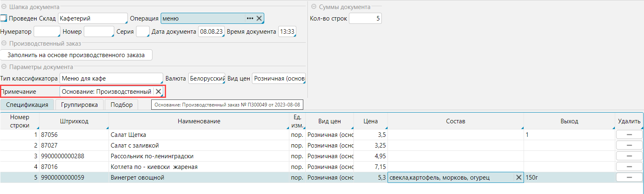Click Заполнить на основе производственного заказа button
The height and width of the screenshot is (194, 644).
click(76, 55)
